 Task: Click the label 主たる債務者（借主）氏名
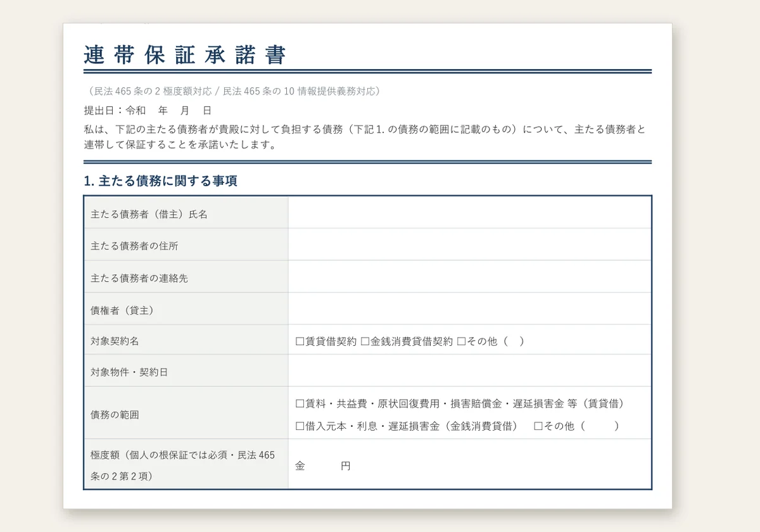pos(149,215)
